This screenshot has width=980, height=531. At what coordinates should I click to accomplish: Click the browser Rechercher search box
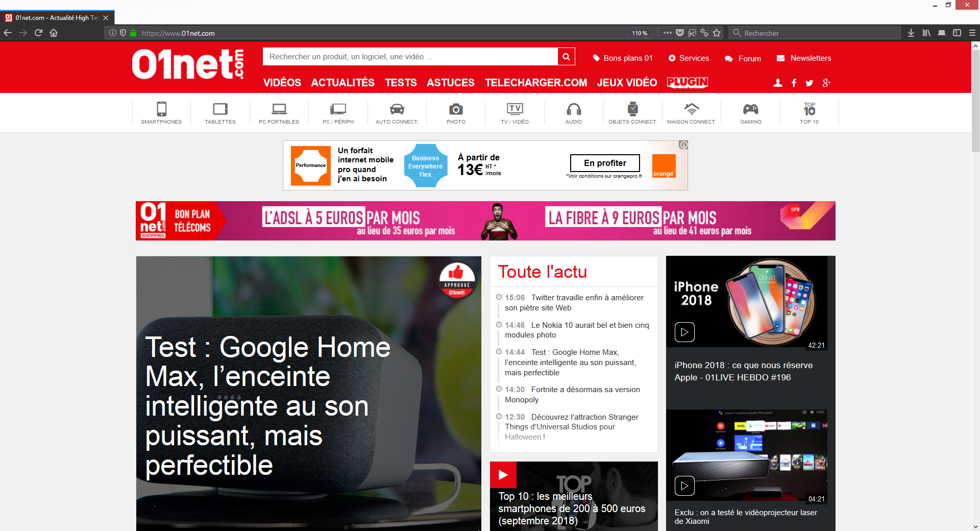814,33
